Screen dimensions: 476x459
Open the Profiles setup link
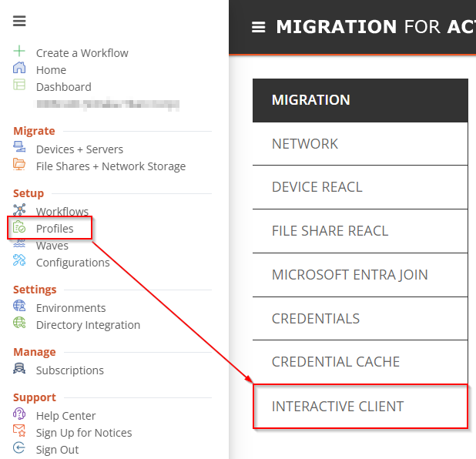pyautogui.click(x=55, y=228)
